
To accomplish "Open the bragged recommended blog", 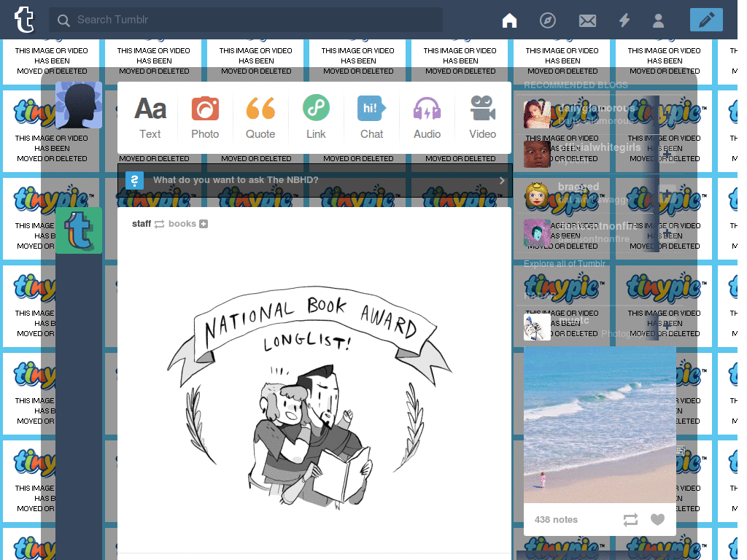I will pos(578,187).
